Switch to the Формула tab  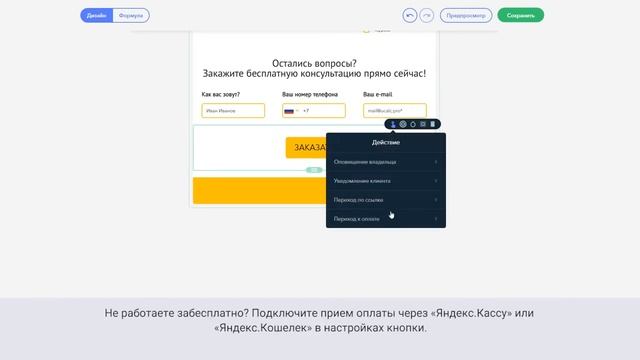tap(131, 16)
